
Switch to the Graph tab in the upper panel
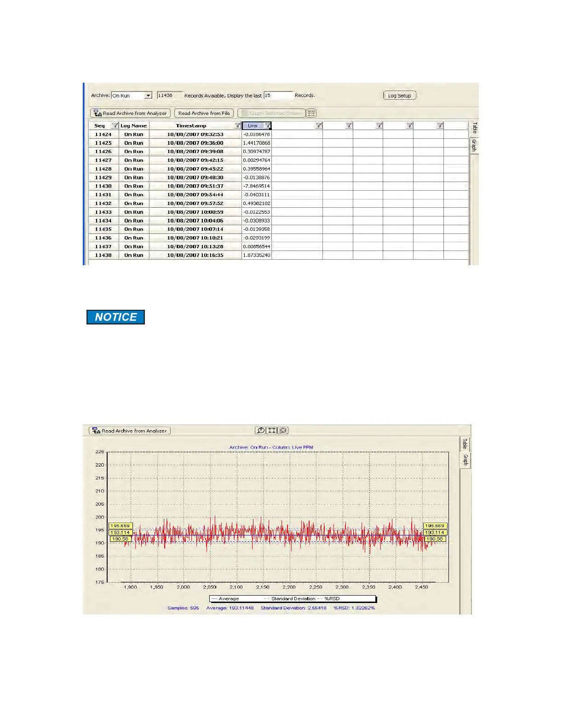(x=474, y=146)
